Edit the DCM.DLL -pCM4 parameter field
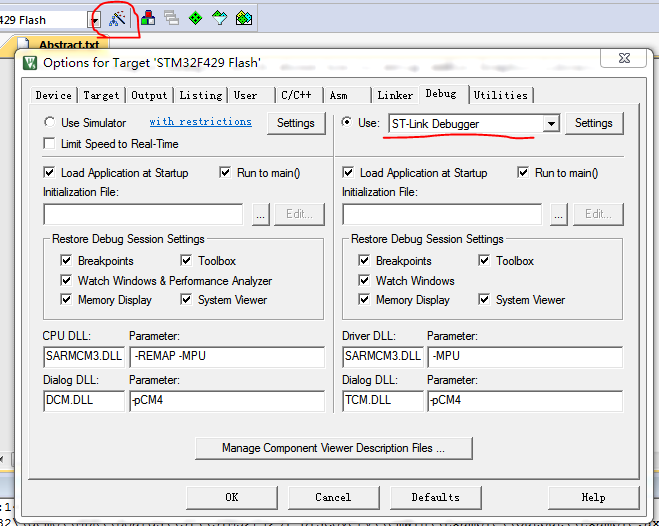Image resolution: width=659 pixels, height=526 pixels. (227, 400)
